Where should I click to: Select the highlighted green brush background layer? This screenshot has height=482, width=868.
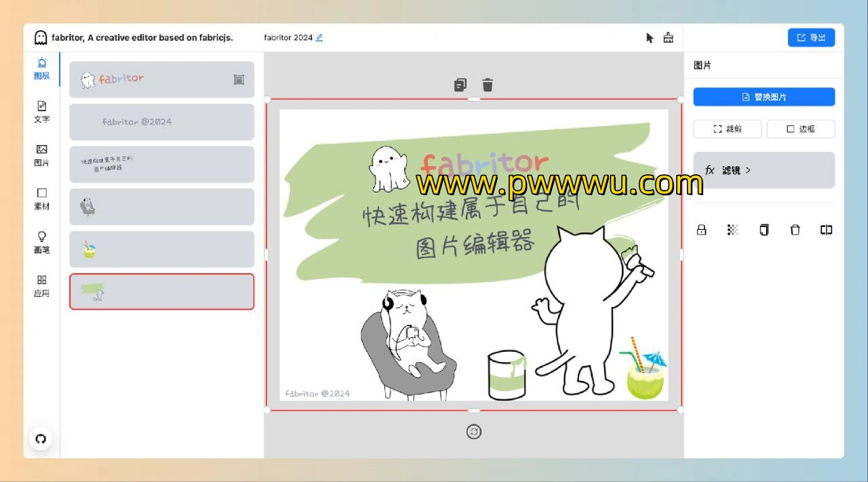tap(162, 292)
